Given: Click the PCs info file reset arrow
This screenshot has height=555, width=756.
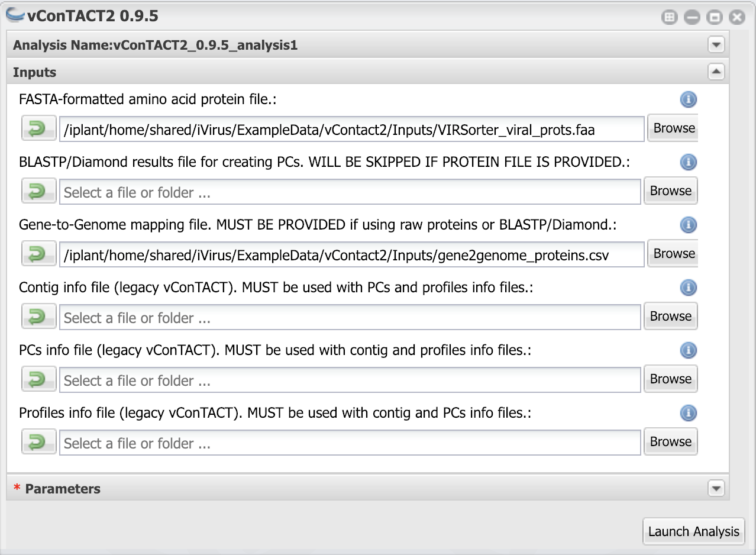Looking at the screenshot, I should coord(38,379).
